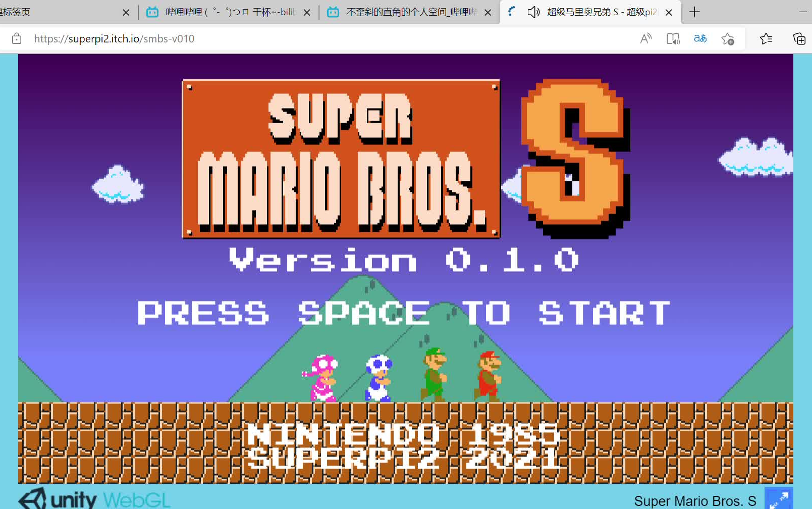Click the blue Toad character

click(378, 378)
